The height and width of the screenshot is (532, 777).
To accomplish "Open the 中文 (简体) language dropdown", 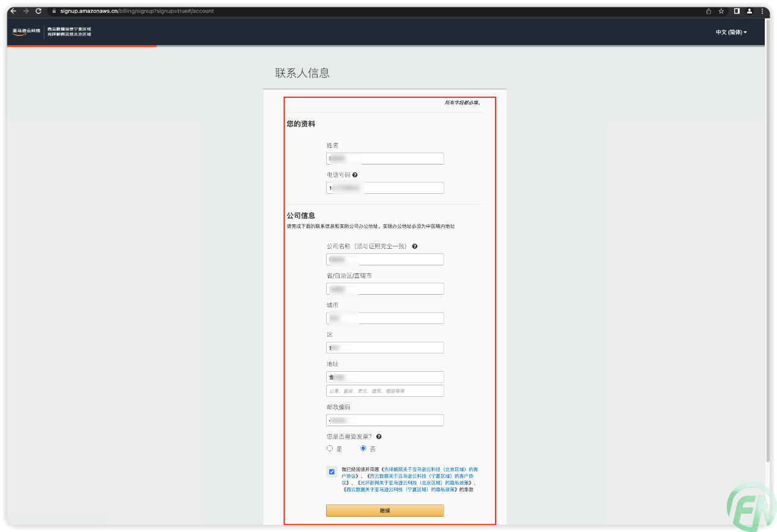I will pos(731,32).
